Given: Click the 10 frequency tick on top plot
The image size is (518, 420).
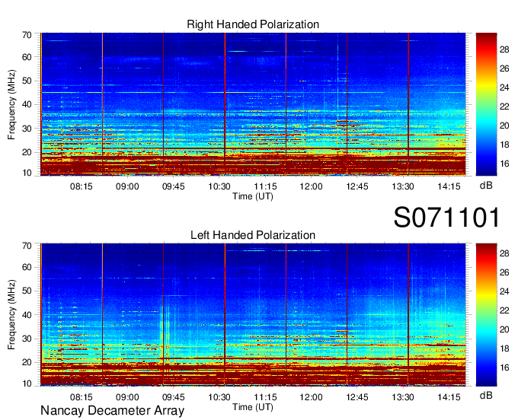Looking at the screenshot, I should pyautogui.click(x=27, y=173).
